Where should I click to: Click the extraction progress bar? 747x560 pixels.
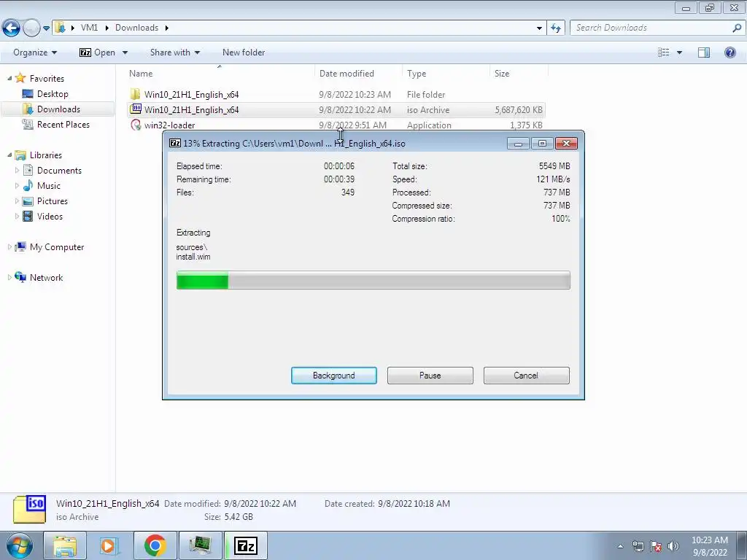coord(373,280)
